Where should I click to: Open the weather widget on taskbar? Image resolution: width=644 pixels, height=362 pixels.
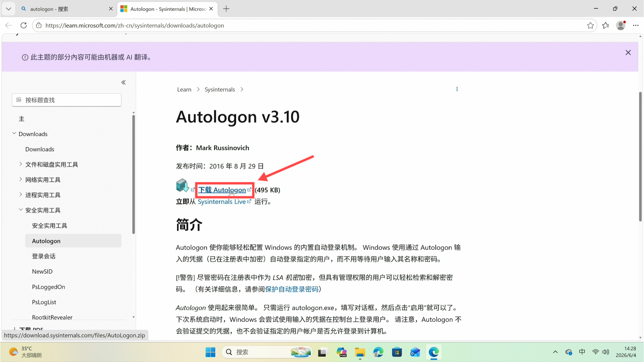click(25, 352)
